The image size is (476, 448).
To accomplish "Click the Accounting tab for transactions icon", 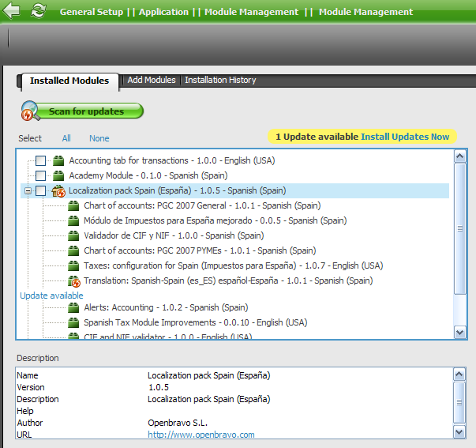I will (58, 161).
